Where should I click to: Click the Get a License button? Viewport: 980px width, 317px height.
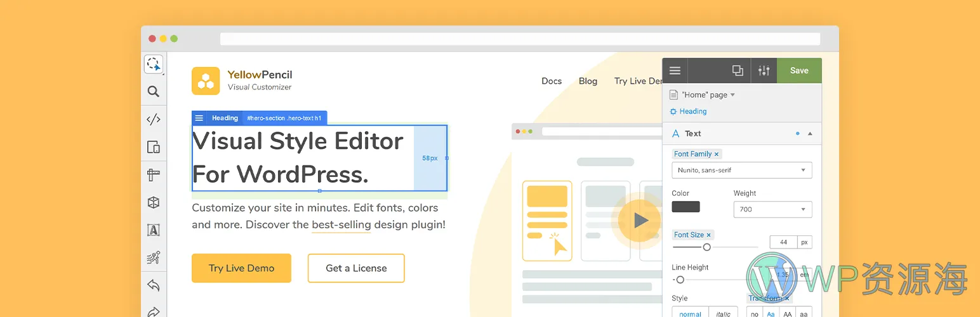coord(356,268)
